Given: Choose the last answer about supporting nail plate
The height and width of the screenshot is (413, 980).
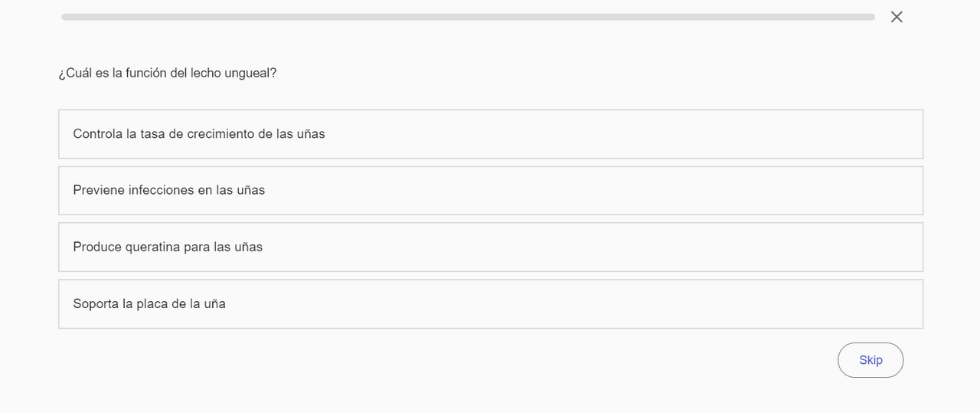Looking at the screenshot, I should (x=490, y=303).
